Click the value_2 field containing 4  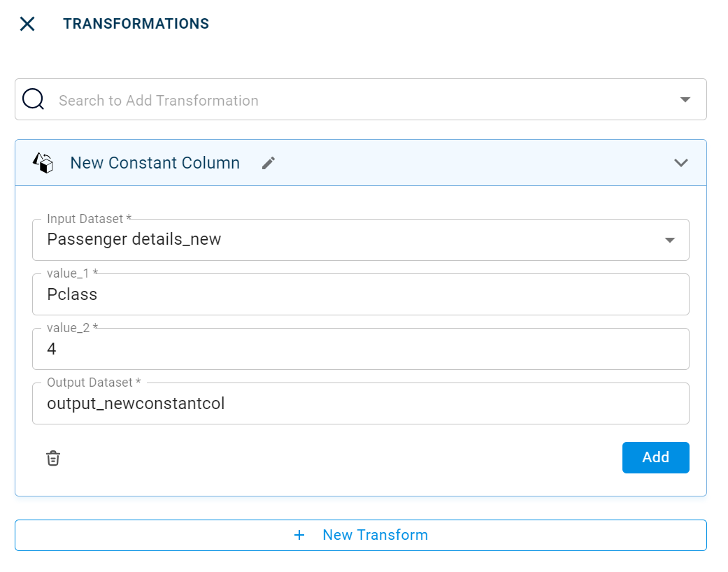pyautogui.click(x=360, y=349)
